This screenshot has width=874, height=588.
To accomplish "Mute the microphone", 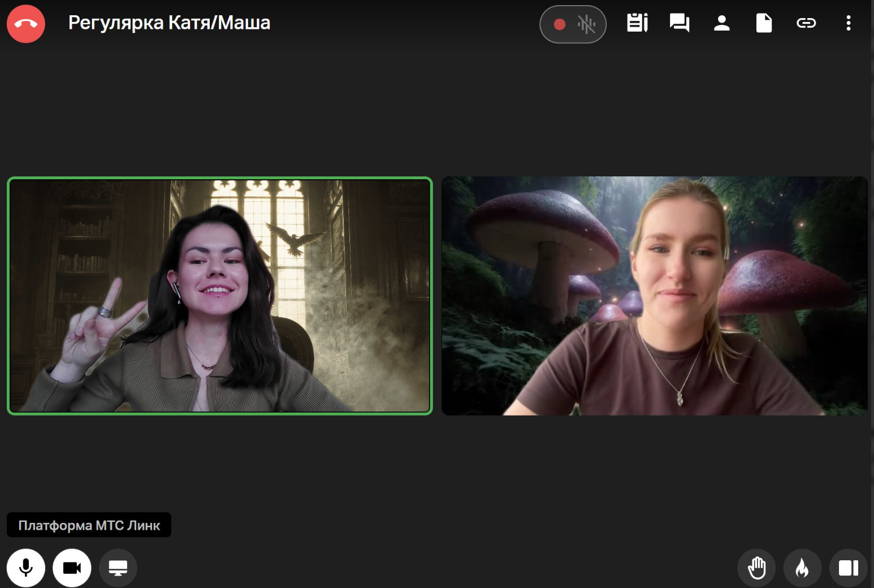I will [26, 568].
